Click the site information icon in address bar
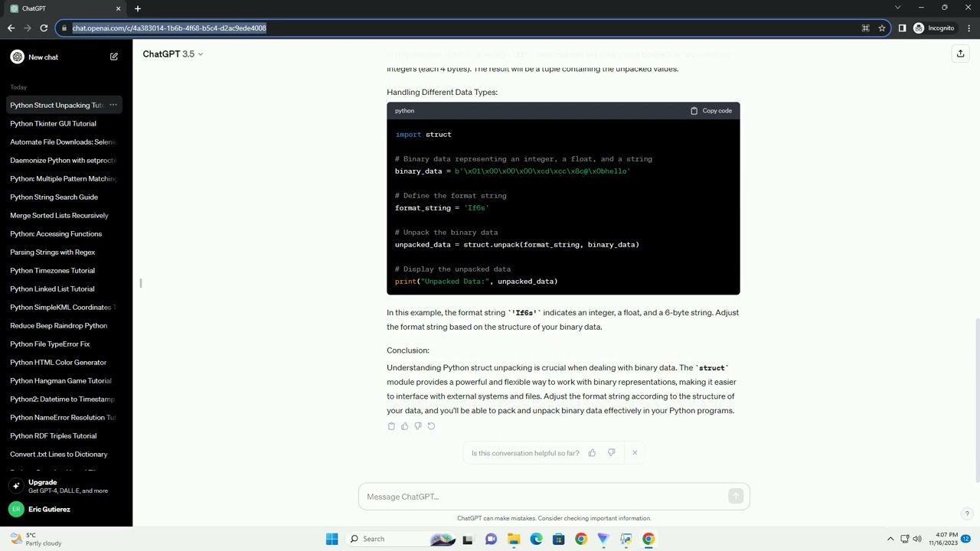 click(64, 28)
